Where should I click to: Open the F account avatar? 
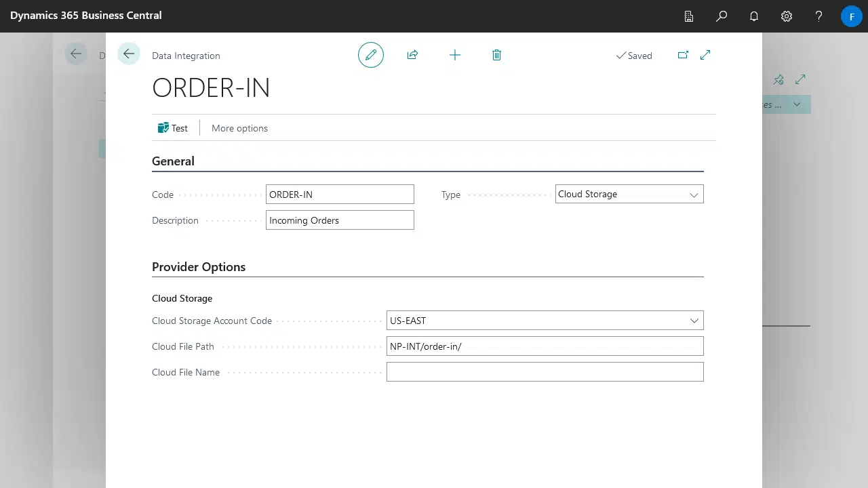point(851,16)
